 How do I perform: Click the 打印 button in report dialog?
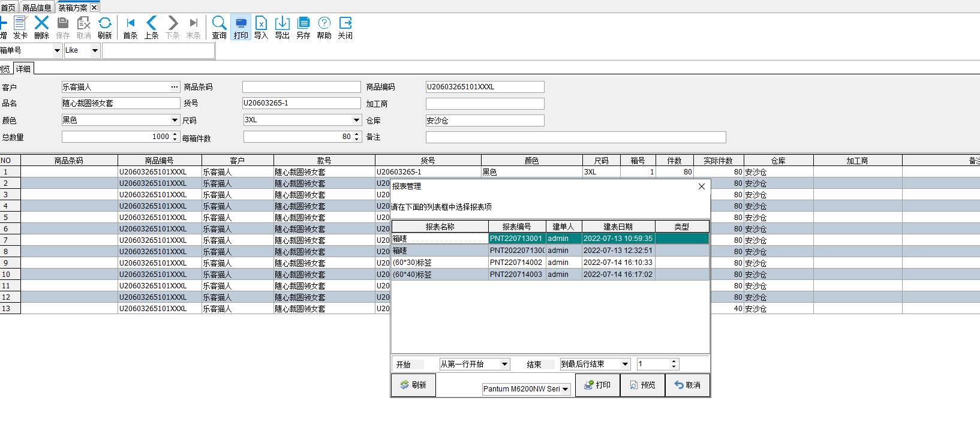tap(597, 385)
